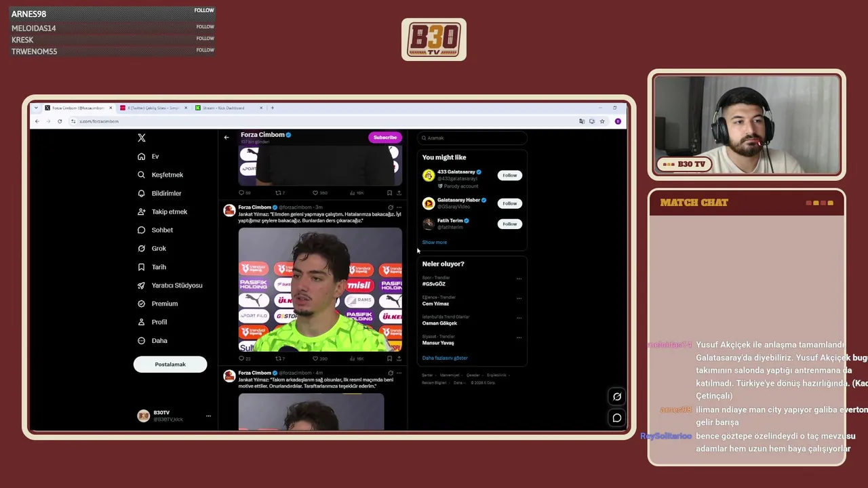Click the Aramak search field

coord(472,138)
